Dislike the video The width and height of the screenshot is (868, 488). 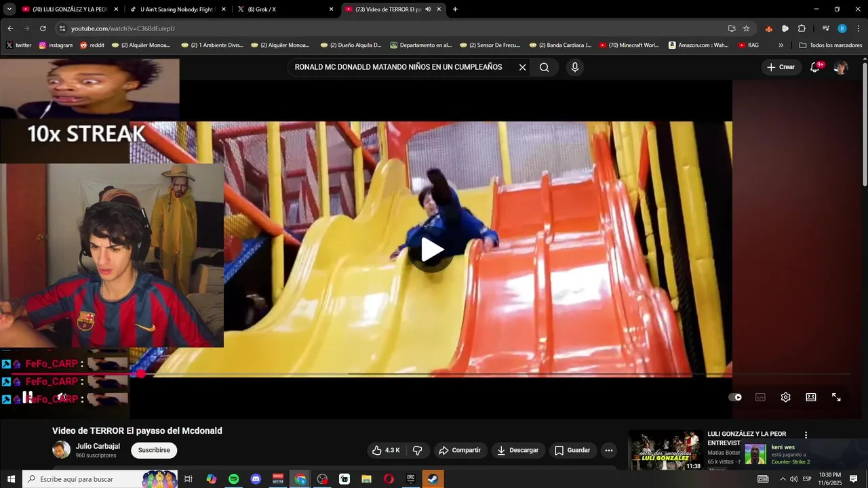(x=418, y=450)
